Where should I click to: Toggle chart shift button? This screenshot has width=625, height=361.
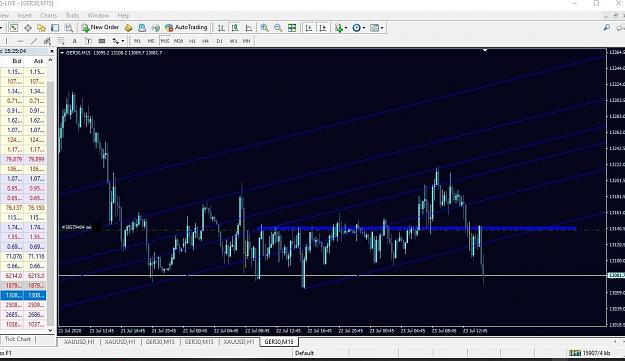(x=322, y=28)
